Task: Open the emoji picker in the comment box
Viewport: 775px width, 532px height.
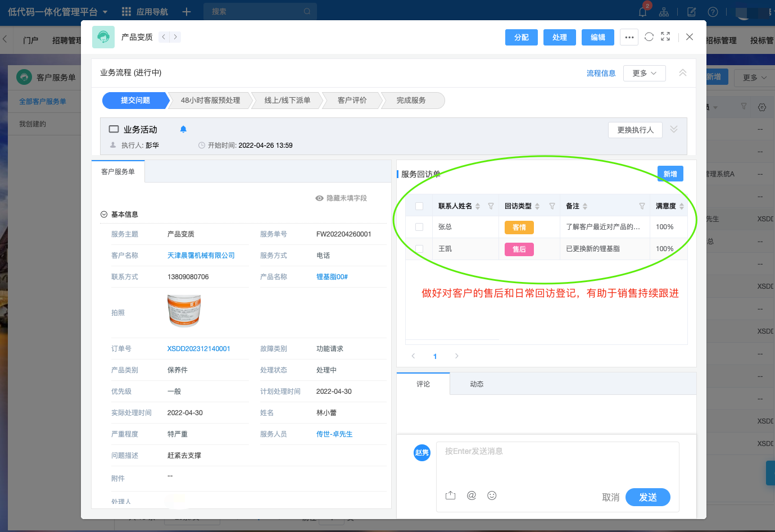Action: [x=492, y=495]
